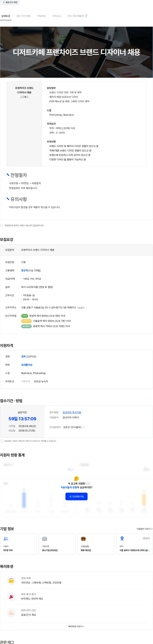Click the blue mark beside 유의사항
Screen dimensions: 153x644
point(8,199)
